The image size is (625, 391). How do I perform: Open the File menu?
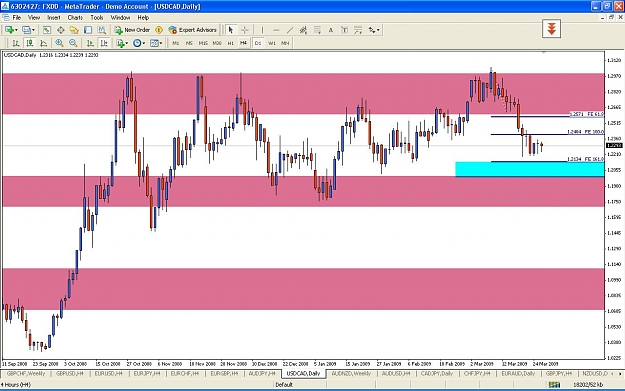pos(17,18)
